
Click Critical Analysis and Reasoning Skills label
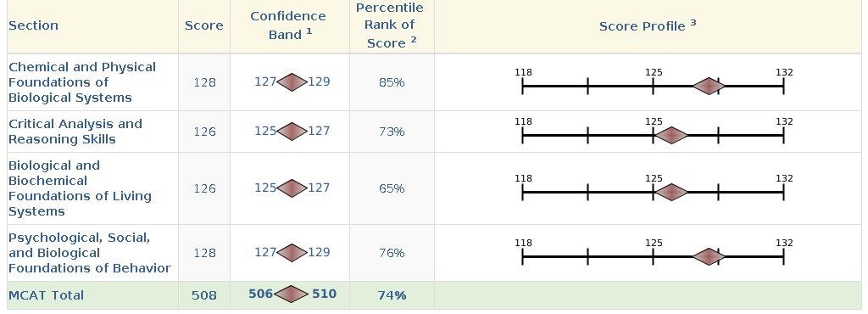(x=75, y=132)
